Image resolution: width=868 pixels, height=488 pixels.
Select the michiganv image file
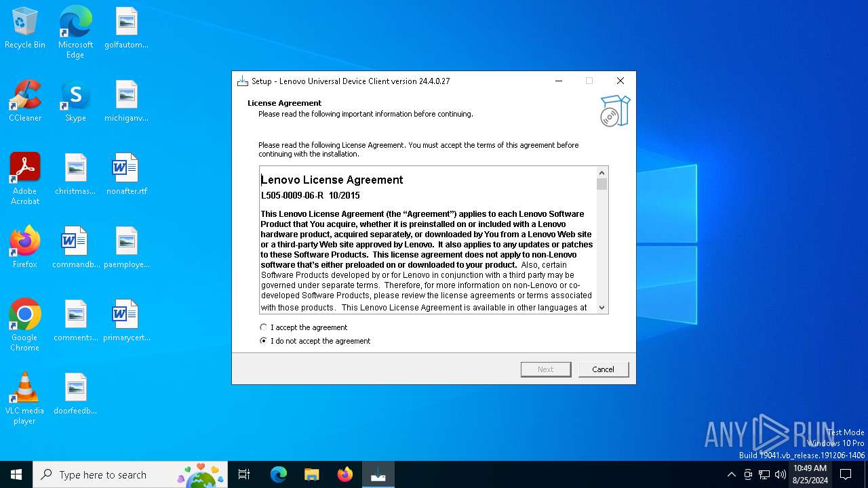point(126,102)
